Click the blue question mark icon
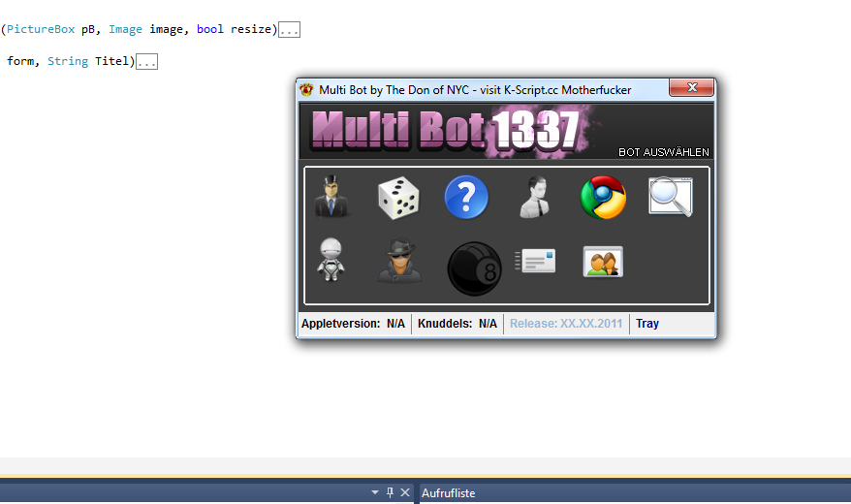 (x=466, y=197)
